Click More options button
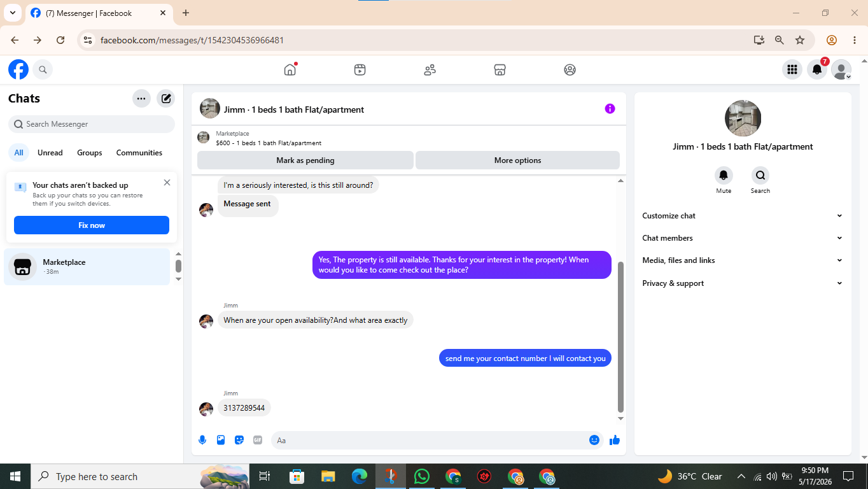The height and width of the screenshot is (489, 868). [x=518, y=160]
